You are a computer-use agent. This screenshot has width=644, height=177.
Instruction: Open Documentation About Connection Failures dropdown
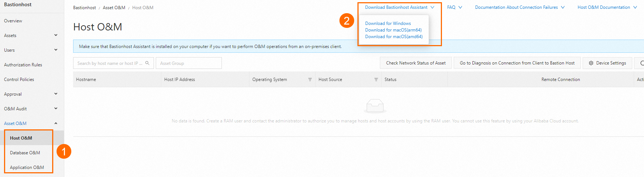click(x=519, y=7)
